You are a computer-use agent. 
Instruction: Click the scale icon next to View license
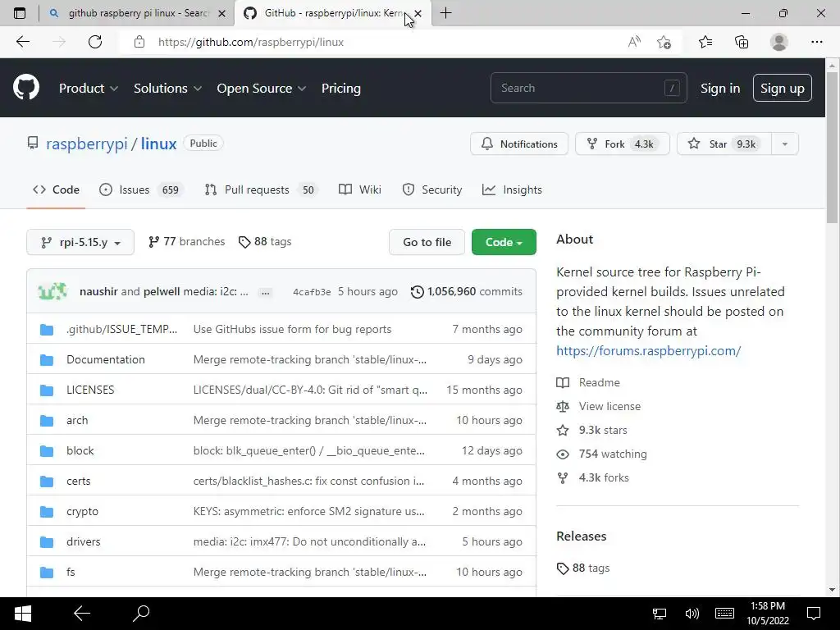point(563,407)
